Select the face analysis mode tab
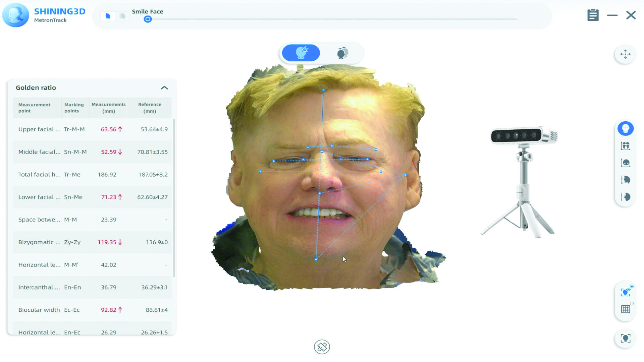 click(301, 53)
